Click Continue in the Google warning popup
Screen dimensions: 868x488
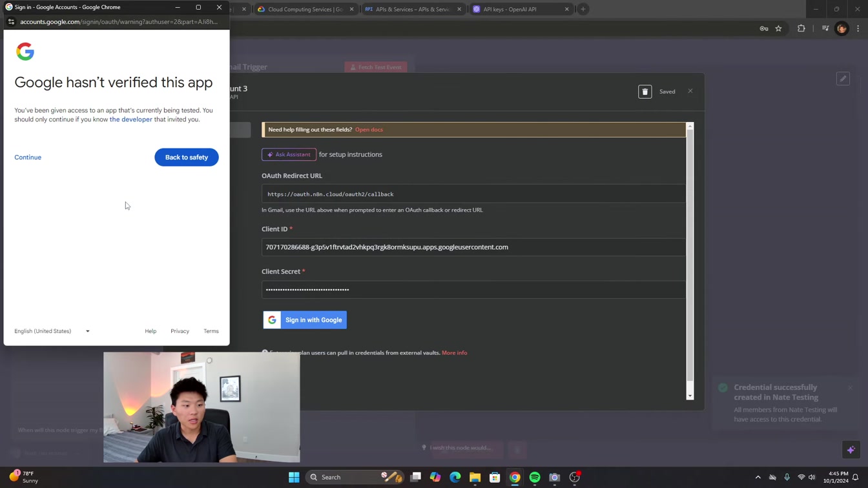tap(28, 158)
